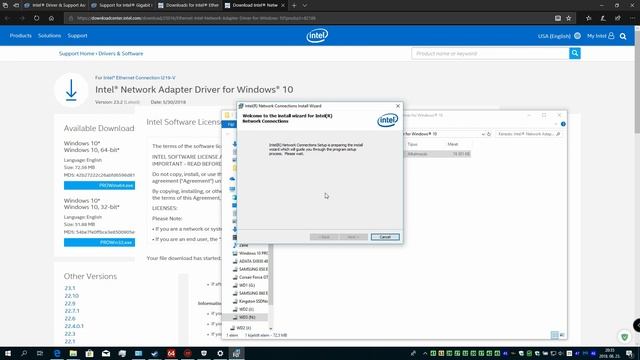Click the Drivers & Software breadcrumb link
640x360 pixels.
(x=121, y=53)
